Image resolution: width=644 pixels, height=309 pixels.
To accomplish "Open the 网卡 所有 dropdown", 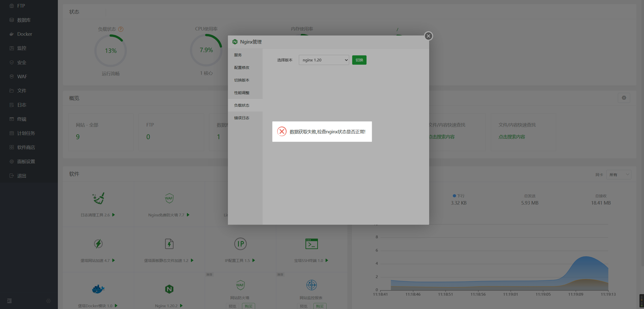I will (x=619, y=175).
